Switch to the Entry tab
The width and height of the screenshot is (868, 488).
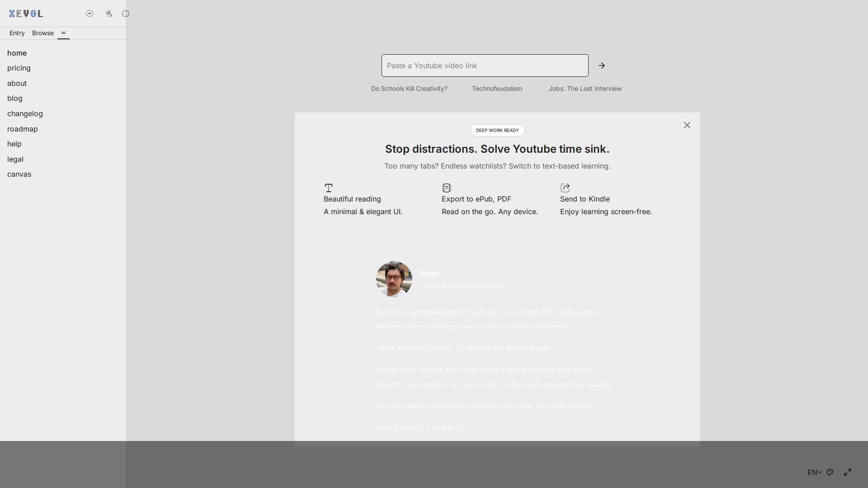click(x=17, y=33)
